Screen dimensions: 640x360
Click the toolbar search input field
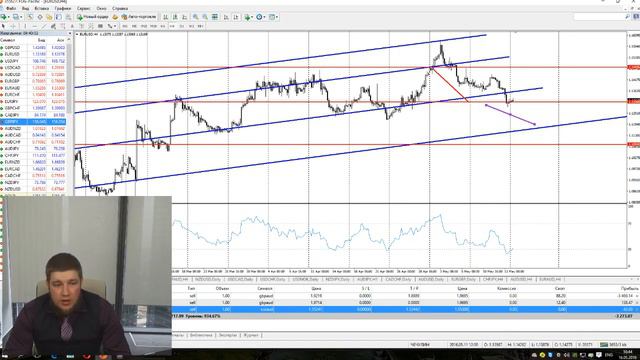599,17
